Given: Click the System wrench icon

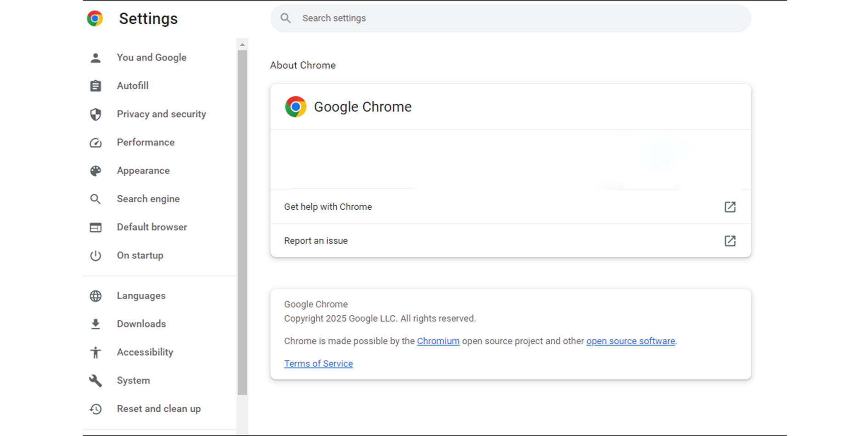Looking at the screenshot, I should click(96, 380).
